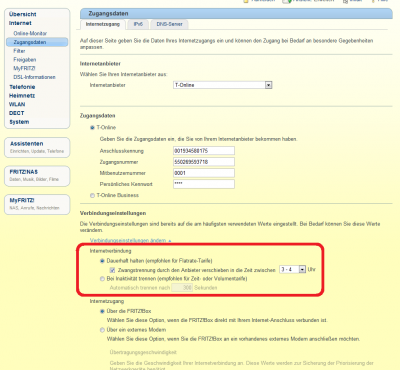Screen dimensions: 400x370
Task: Expand the 3 - 4 Uhr time dropdown
Action: tap(292, 269)
